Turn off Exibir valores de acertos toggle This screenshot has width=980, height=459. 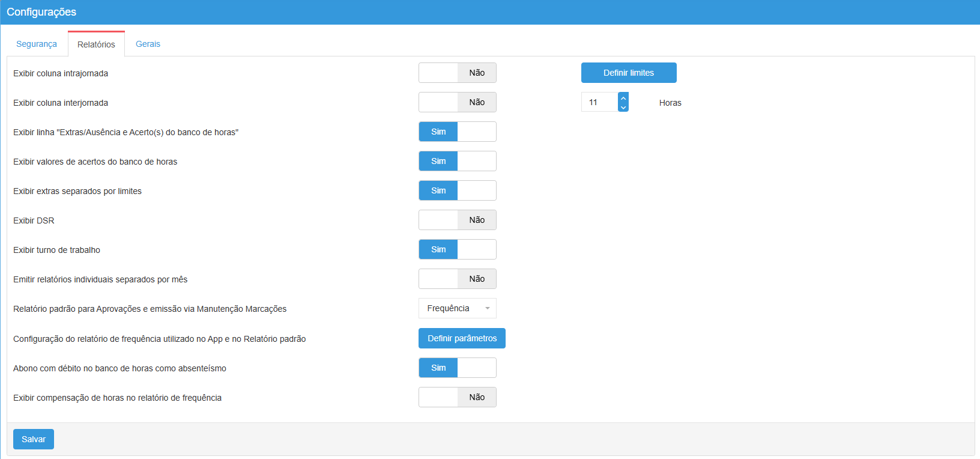457,161
